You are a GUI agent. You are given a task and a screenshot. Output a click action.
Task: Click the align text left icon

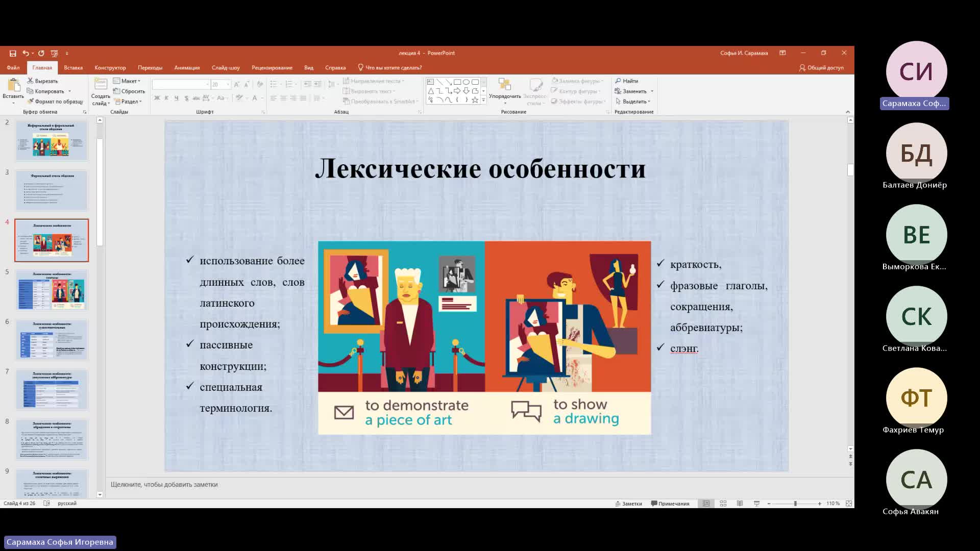274,98
